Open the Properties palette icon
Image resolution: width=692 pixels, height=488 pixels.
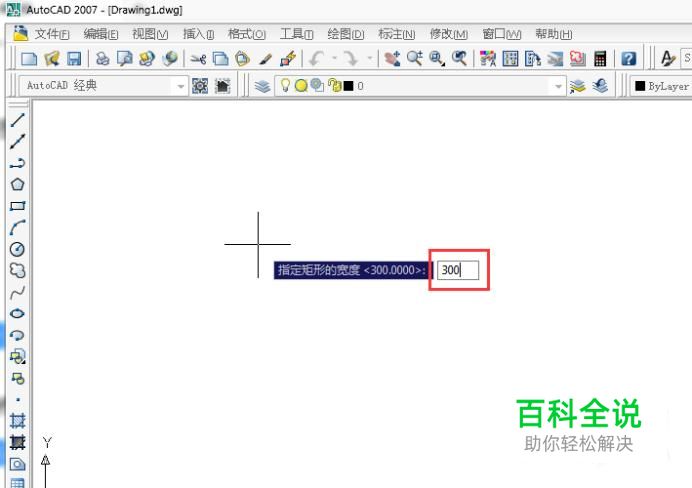(488, 59)
